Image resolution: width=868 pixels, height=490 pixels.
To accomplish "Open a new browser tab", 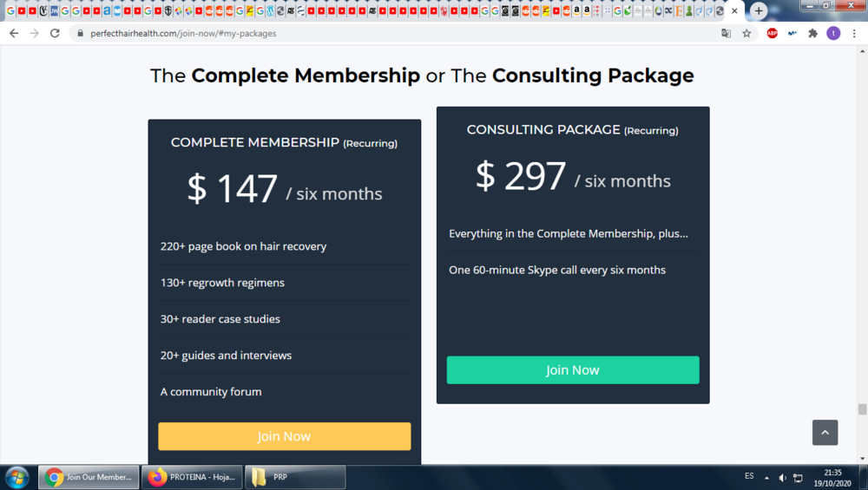I will 759,10.
